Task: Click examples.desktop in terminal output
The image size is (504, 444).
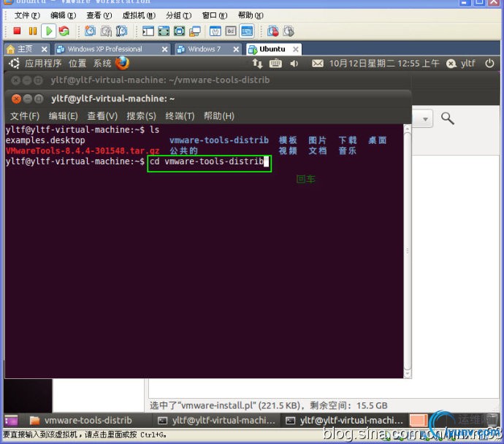Action: point(45,140)
